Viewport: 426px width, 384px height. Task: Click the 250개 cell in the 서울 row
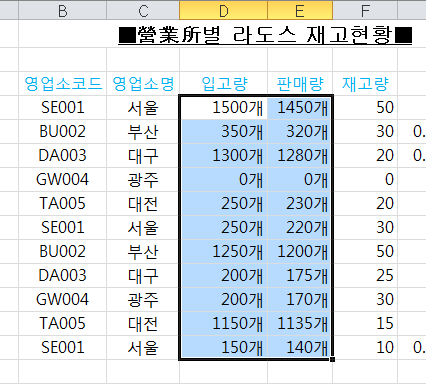click(223, 227)
